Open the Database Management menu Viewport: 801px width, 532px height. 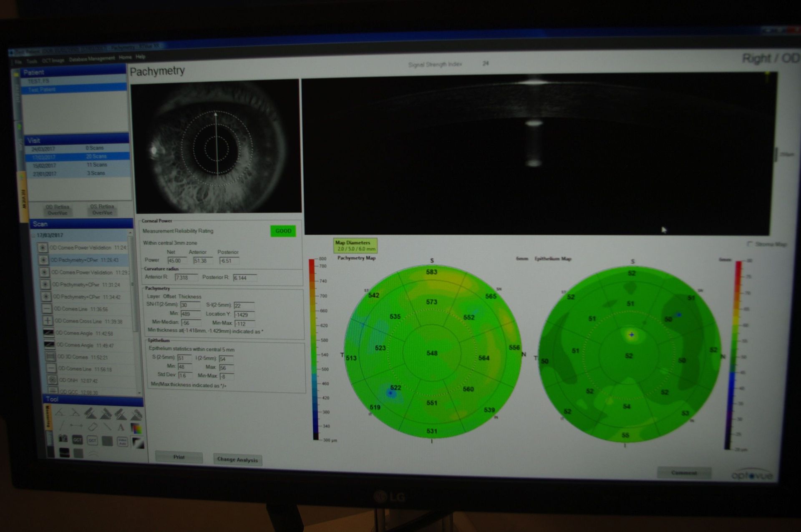tap(91, 59)
